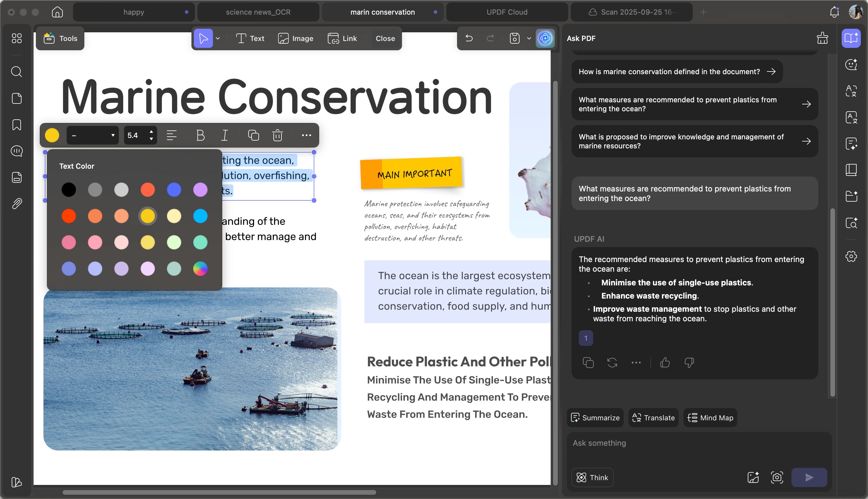Regenerate the UPDF AI response

tap(612, 363)
